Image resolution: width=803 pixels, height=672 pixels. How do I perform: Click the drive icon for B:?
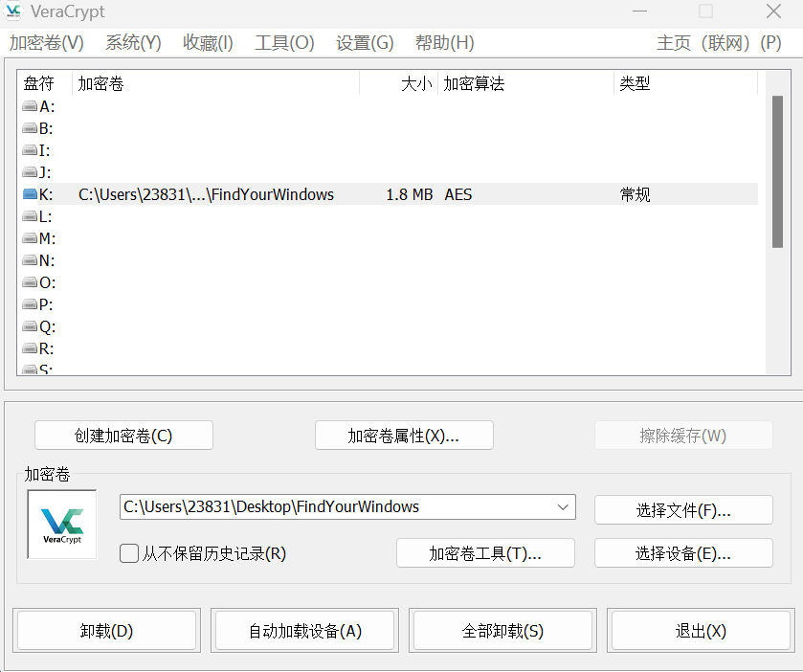[x=30, y=128]
